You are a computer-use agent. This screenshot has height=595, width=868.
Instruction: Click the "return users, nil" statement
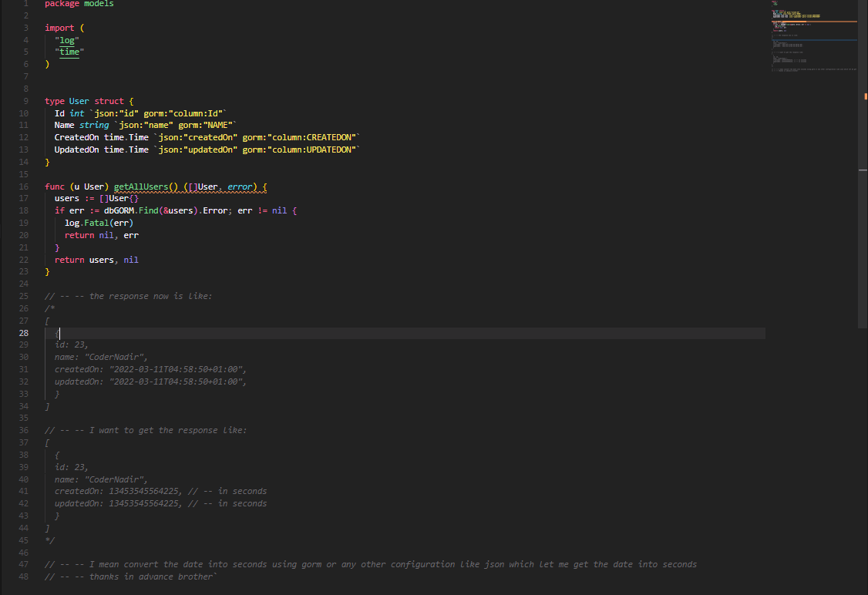(96, 260)
